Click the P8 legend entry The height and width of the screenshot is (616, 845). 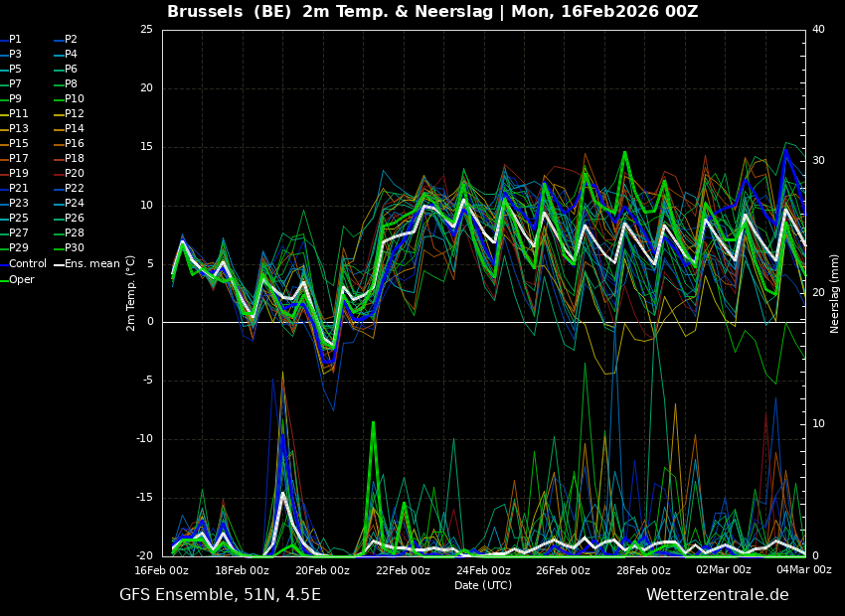(x=67, y=84)
